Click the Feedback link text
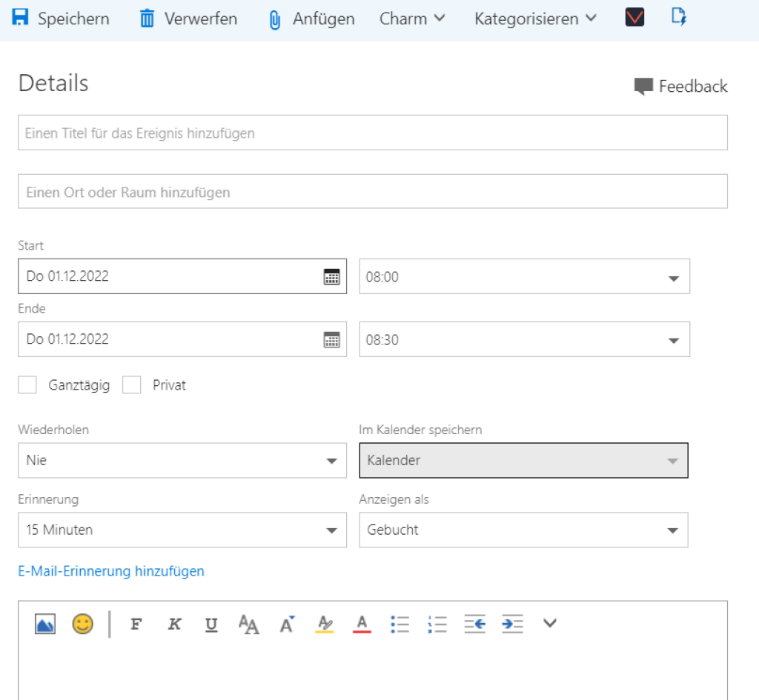 [x=693, y=86]
